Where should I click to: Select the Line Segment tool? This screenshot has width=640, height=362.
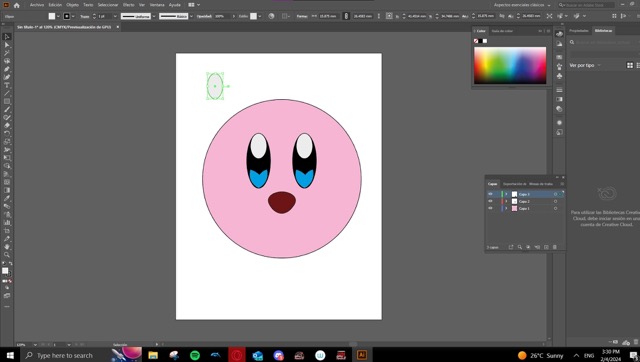(x=7, y=93)
